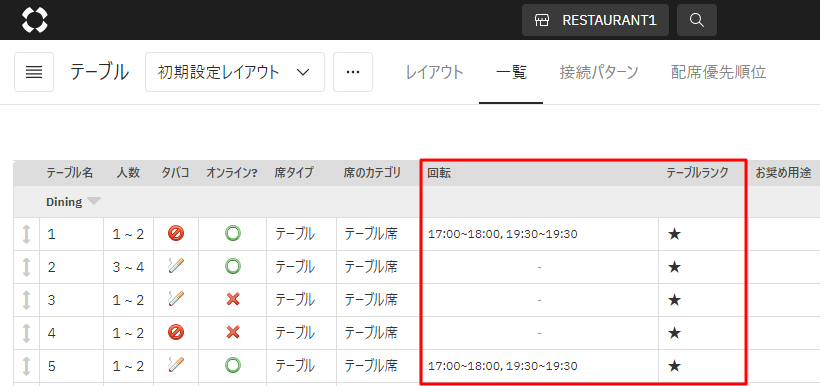Click the 回転 column header
Viewport: 824px width, 386px height.
tap(439, 173)
